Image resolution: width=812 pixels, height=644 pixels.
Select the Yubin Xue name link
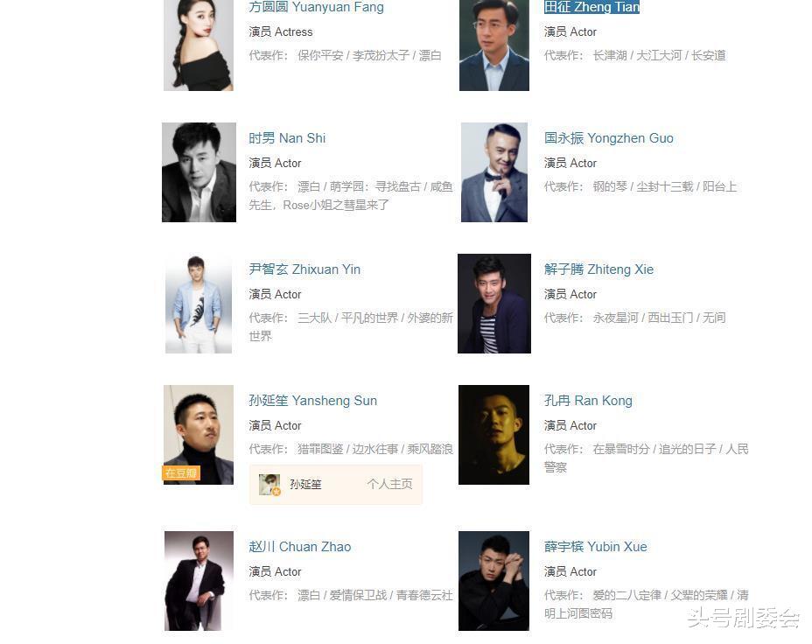click(596, 547)
